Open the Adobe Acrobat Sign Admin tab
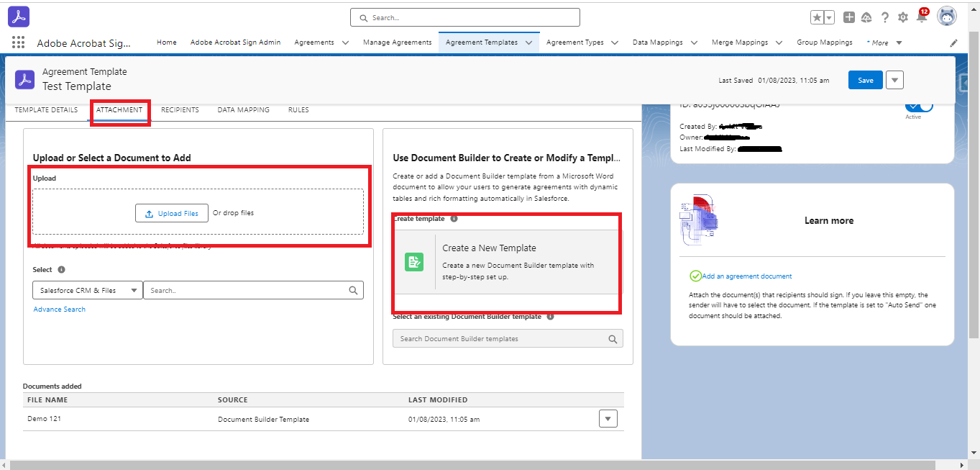980x470 pixels. coord(235,42)
